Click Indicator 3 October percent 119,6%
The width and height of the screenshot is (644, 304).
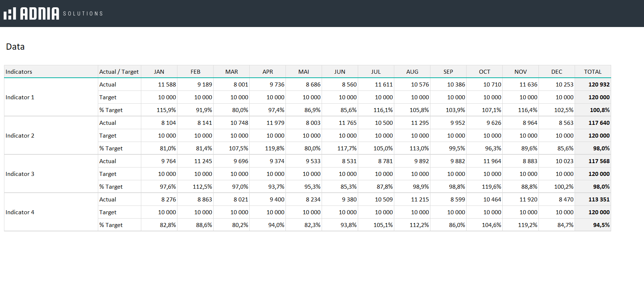pos(491,187)
